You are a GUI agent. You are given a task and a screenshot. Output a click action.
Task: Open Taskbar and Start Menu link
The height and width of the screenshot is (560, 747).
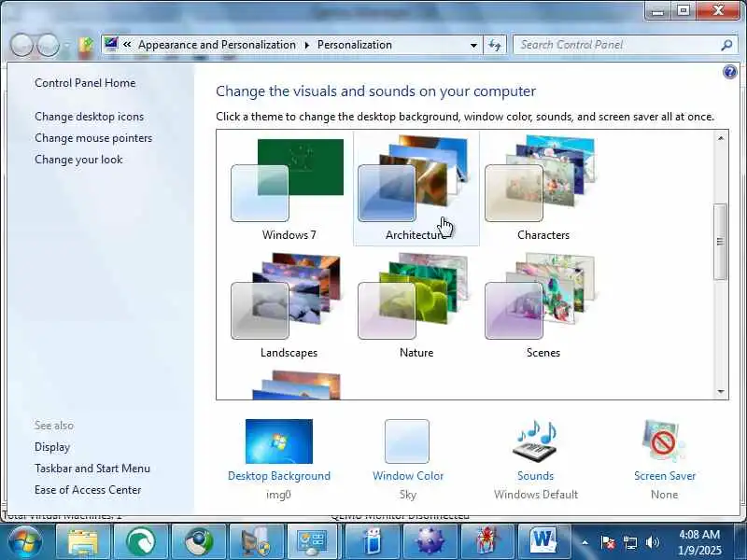(92, 469)
